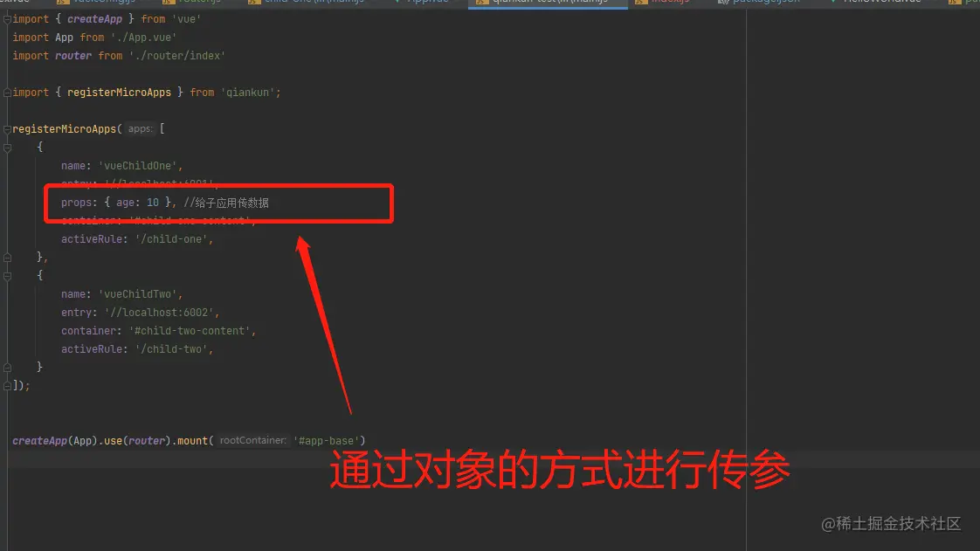Click the 'vueChildTwo' name value
The width and height of the screenshot is (980, 551).
point(137,294)
